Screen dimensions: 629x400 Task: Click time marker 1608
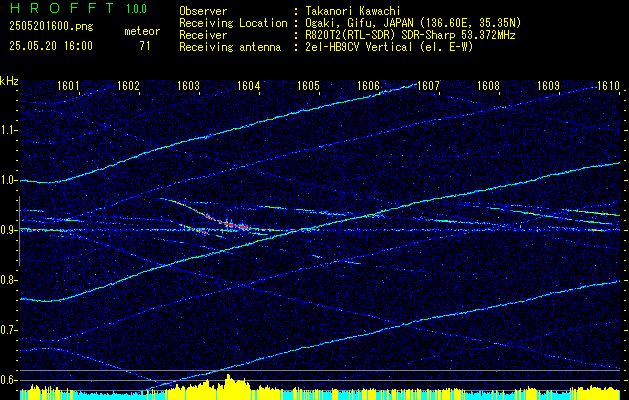coord(488,85)
